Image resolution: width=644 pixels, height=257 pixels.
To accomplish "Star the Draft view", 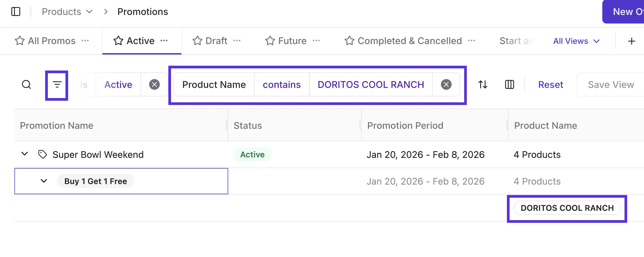I will [x=197, y=41].
